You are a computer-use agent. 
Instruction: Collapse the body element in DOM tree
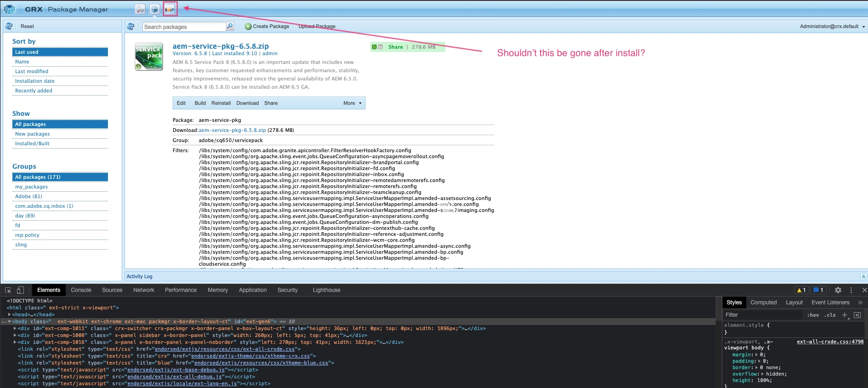(9, 321)
